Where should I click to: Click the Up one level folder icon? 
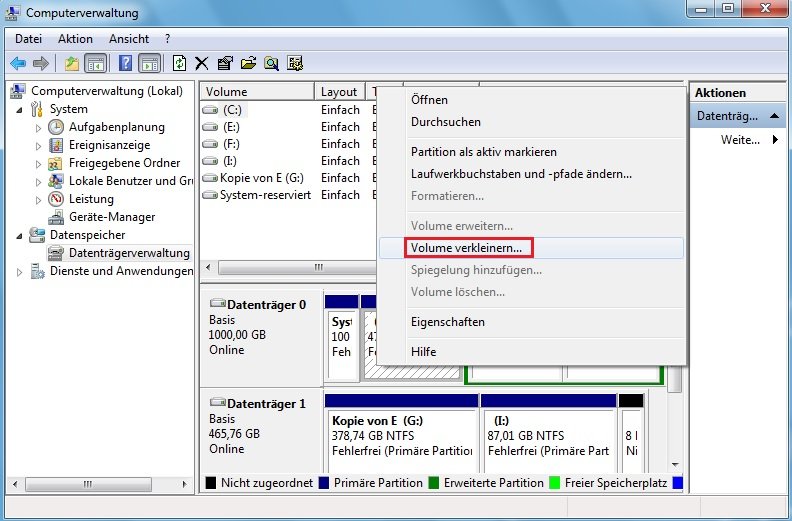pyautogui.click(x=72, y=64)
